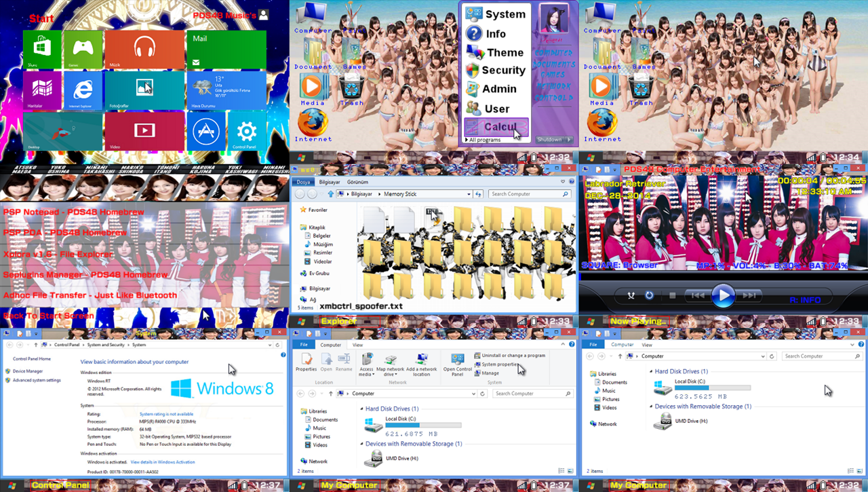Viewport: 868px width, 492px height.
Task: Stop playback in the media player
Action: pyautogui.click(x=672, y=296)
